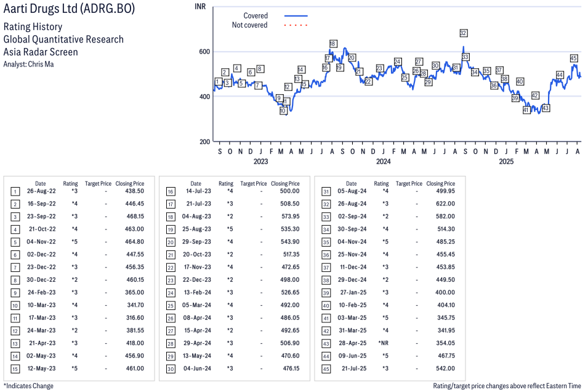Click the date cell '28-Apr-25'
Screen dimensions: 588x390
pos(353,343)
